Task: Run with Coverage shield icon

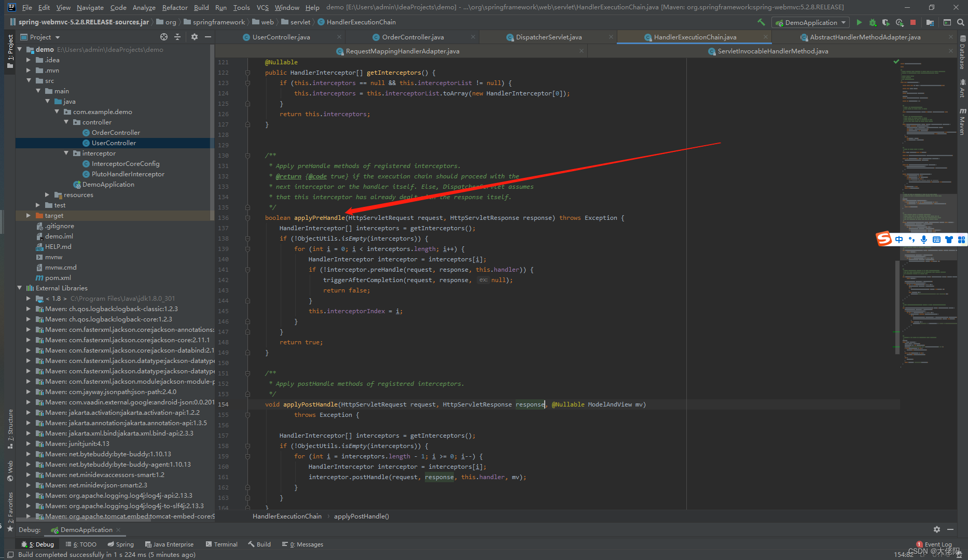Action: (x=886, y=22)
